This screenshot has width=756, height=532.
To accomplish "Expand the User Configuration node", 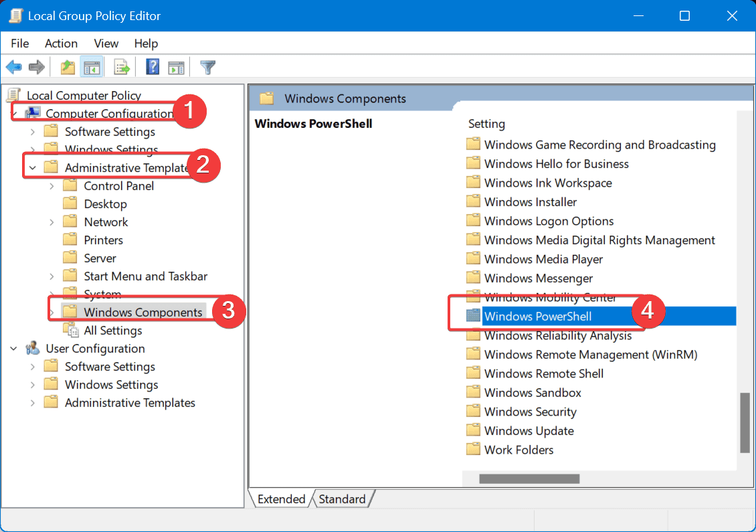I will pos(13,348).
